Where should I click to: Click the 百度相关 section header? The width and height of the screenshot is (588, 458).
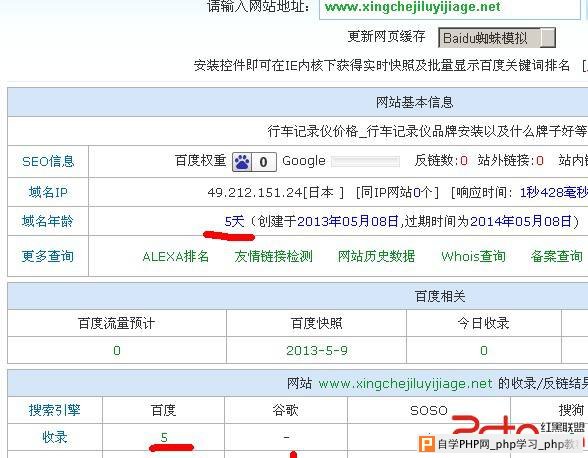(440, 296)
